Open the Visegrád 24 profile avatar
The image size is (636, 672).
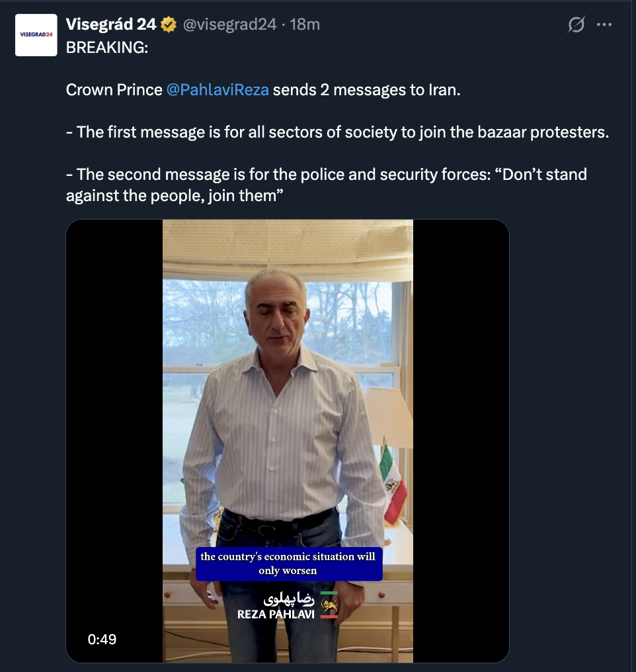click(x=36, y=34)
